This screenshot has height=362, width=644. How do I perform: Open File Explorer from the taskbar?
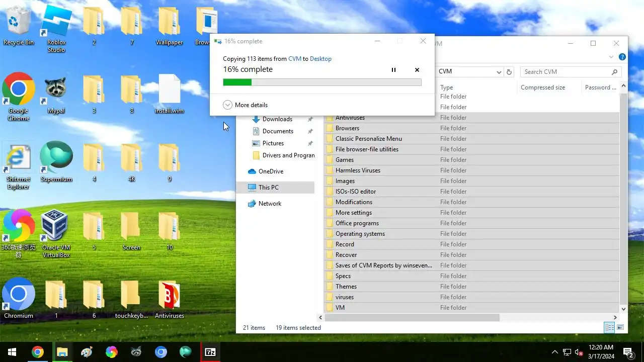(62, 352)
